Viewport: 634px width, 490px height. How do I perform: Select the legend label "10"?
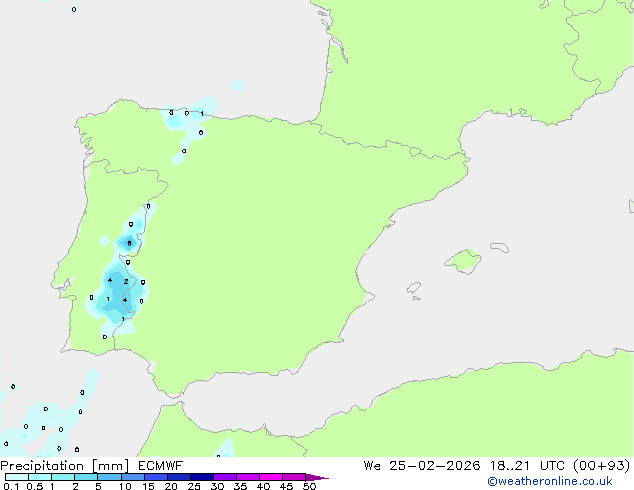click(125, 486)
